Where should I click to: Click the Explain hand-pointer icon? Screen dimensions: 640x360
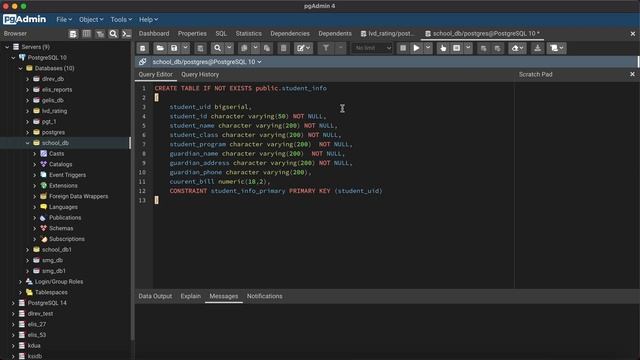pos(443,48)
